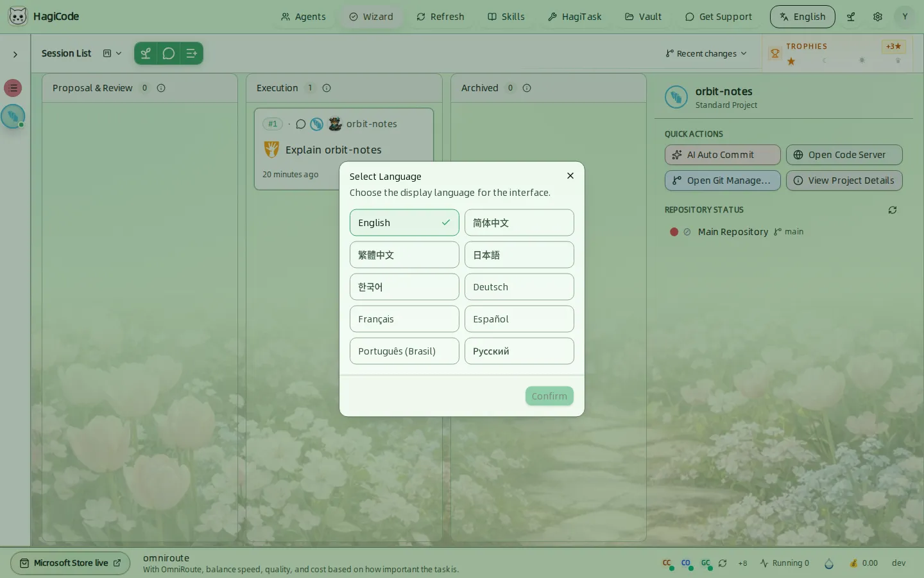This screenshot has width=924, height=578.
Task: Click red list icon in left sidebar
Action: tap(13, 88)
